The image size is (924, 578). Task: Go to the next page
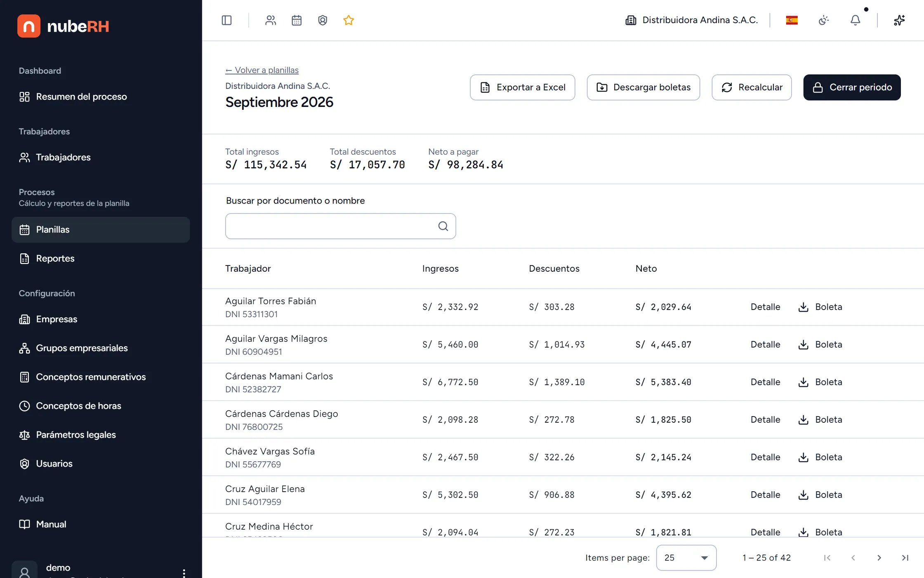[x=879, y=558]
